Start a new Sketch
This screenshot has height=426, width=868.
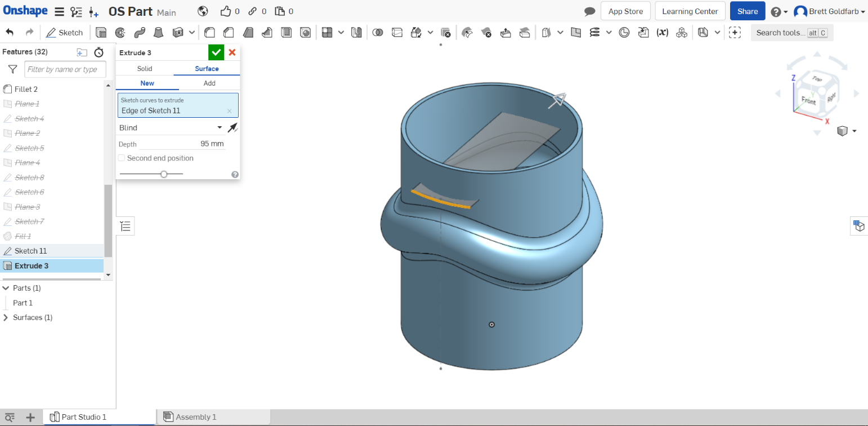64,32
